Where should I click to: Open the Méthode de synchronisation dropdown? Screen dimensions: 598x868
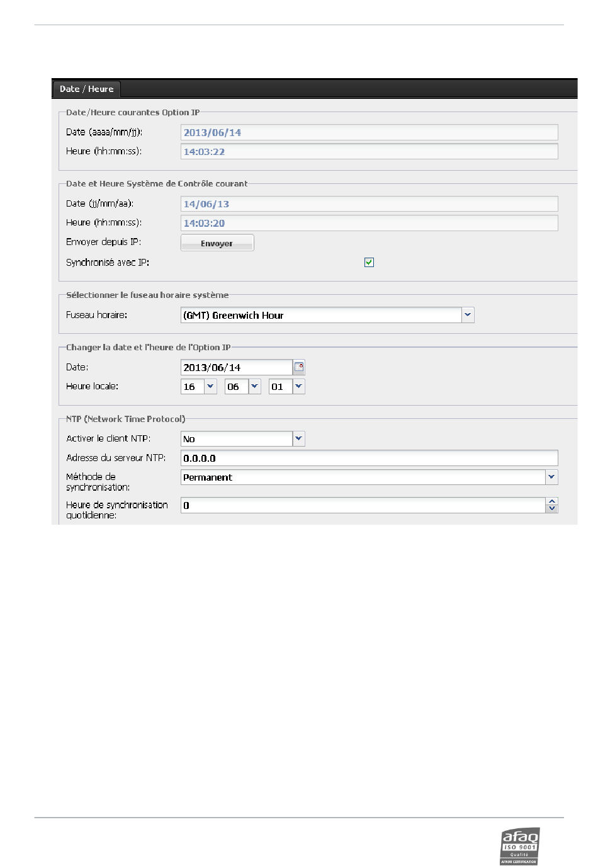[x=551, y=477]
